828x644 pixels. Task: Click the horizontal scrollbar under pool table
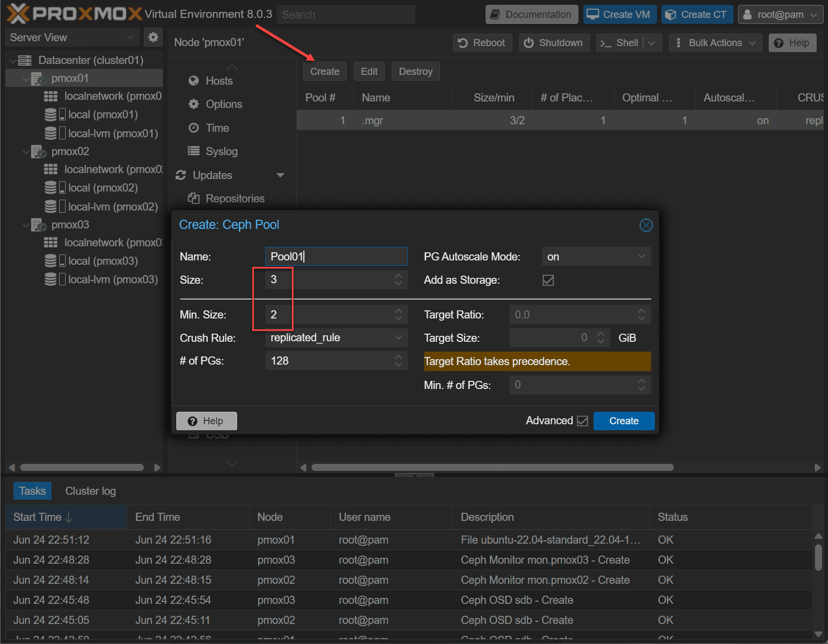click(492, 468)
